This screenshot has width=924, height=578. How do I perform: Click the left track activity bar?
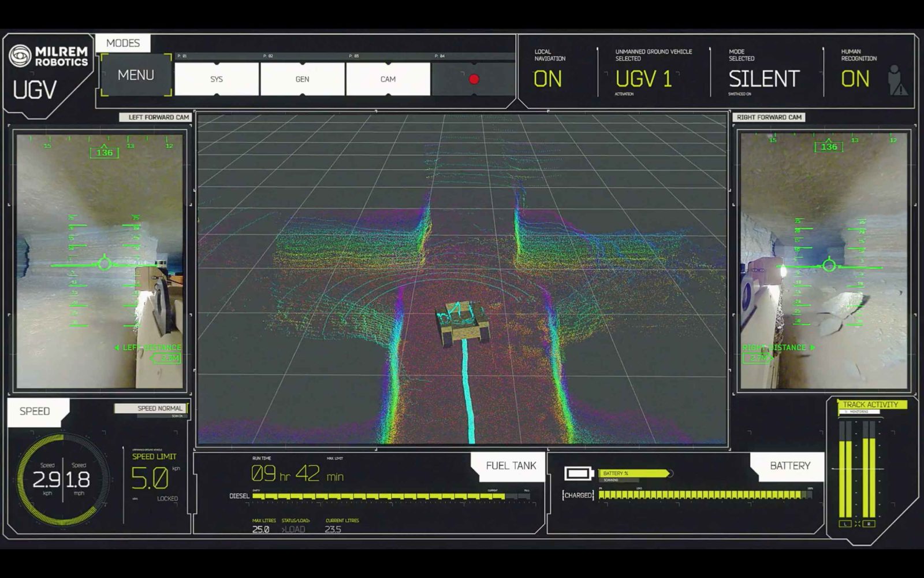845,469
